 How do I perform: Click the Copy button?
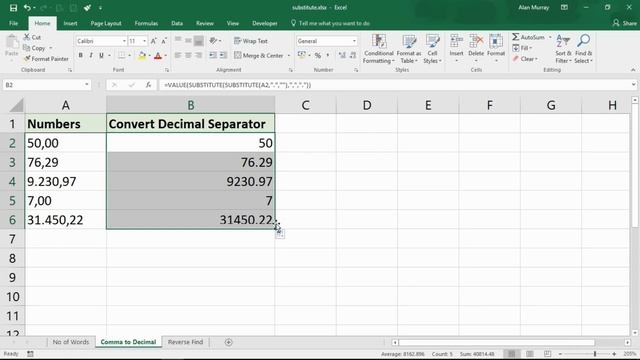point(35,48)
